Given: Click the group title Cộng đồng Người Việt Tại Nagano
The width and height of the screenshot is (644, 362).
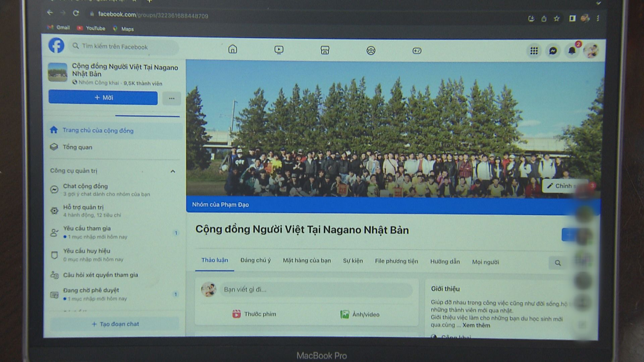Looking at the screenshot, I should click(302, 230).
